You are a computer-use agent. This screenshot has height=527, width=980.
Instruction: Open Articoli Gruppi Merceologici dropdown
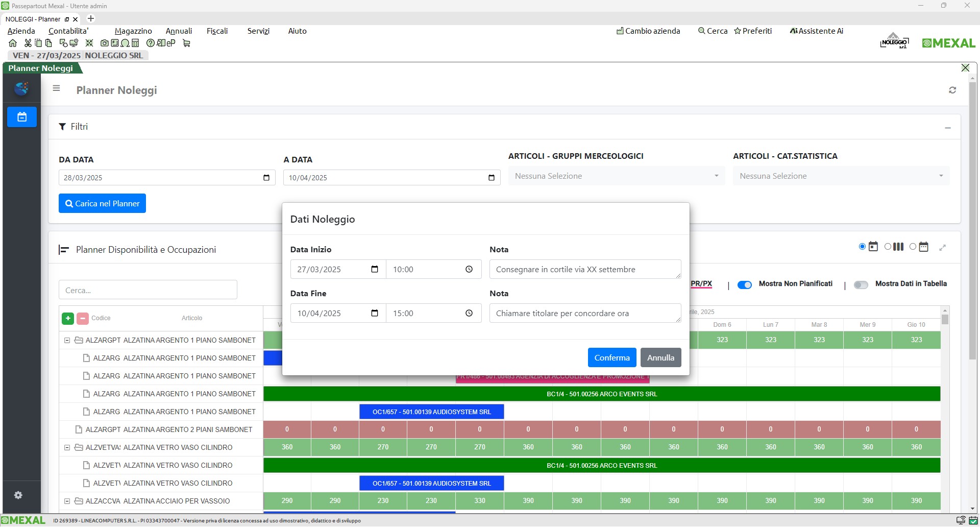(x=616, y=176)
